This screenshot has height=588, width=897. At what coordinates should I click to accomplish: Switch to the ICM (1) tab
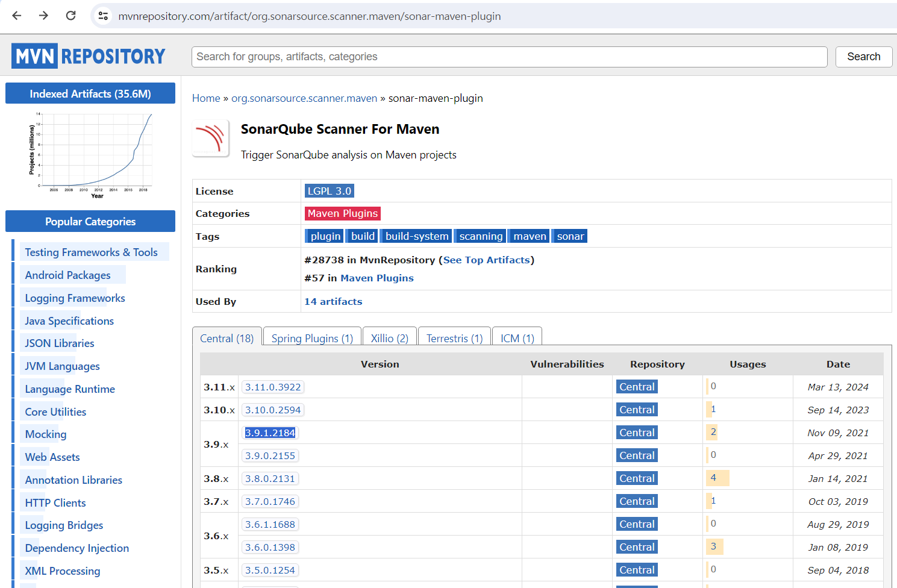[517, 338]
